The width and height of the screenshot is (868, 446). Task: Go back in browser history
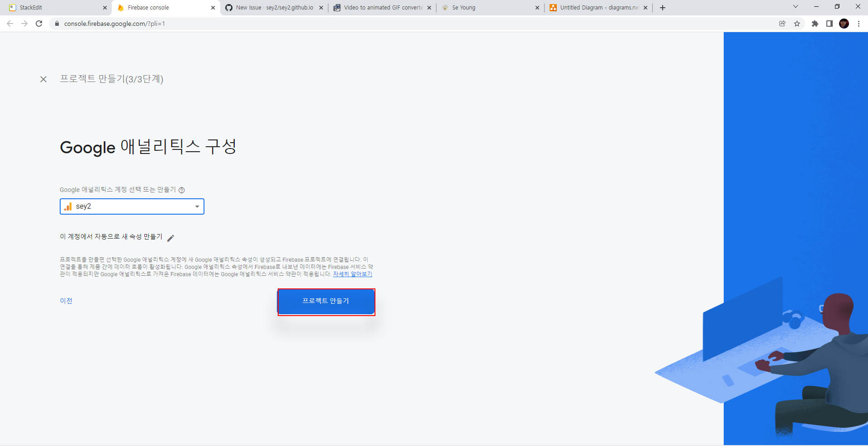pos(10,24)
